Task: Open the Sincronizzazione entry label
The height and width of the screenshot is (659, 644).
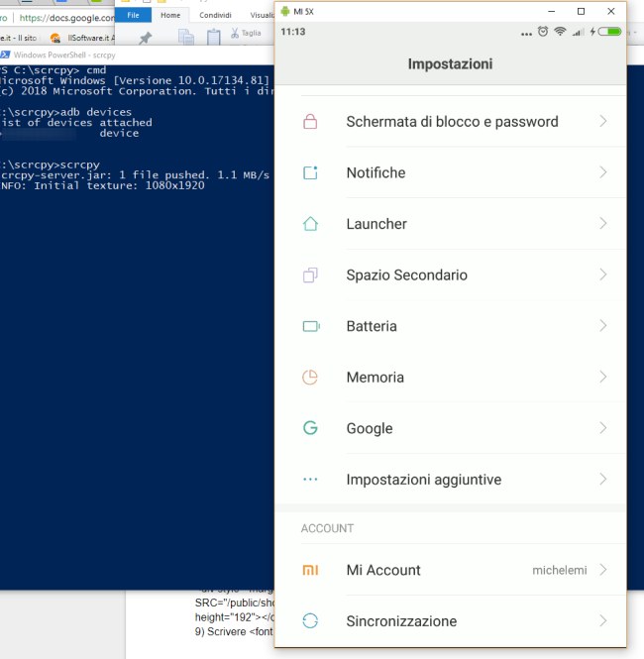Action: click(x=401, y=621)
